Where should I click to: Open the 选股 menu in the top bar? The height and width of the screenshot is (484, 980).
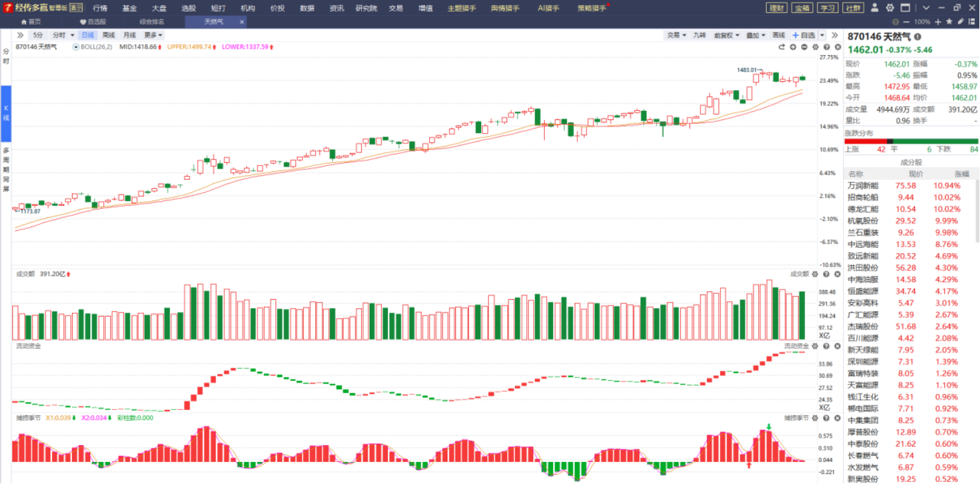pos(188,8)
